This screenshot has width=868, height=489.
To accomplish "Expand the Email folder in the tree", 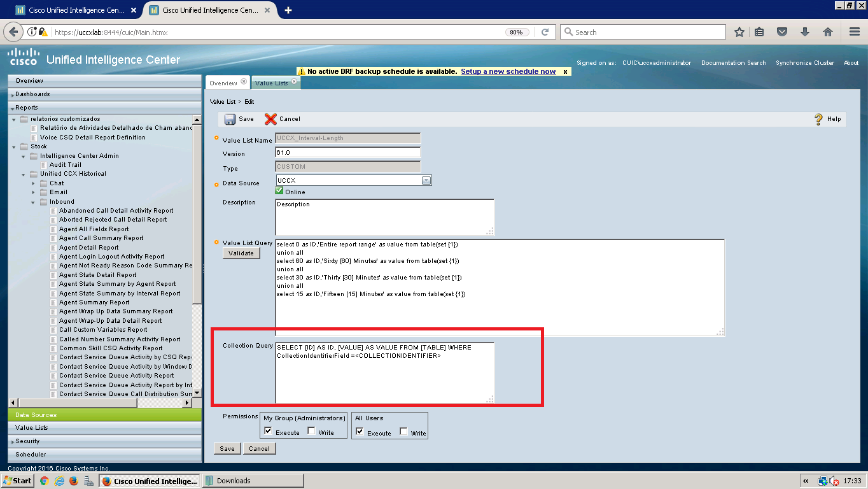I will (x=33, y=192).
